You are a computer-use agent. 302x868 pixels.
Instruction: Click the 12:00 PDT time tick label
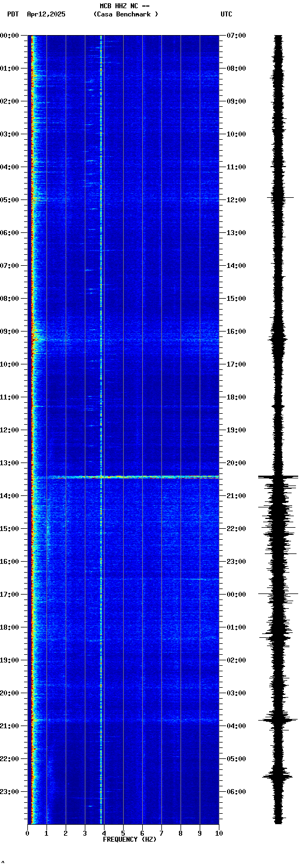(x=9, y=430)
